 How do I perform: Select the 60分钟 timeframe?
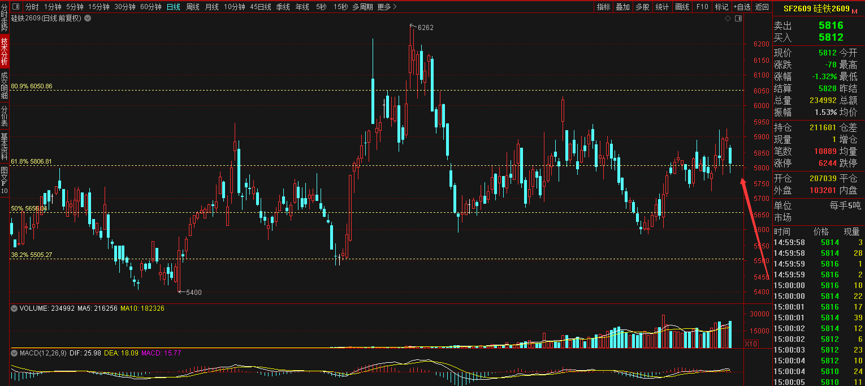tap(151, 7)
